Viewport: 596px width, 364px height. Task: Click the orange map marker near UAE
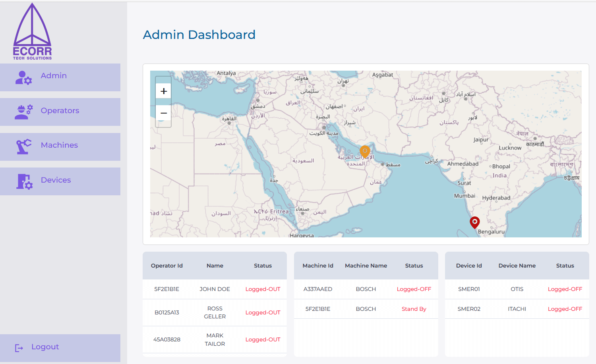(365, 151)
